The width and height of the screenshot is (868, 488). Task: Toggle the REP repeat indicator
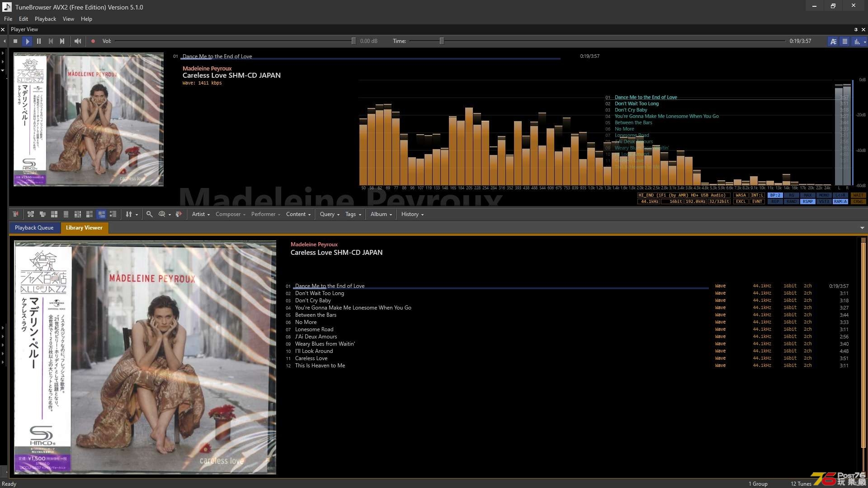pos(775,202)
